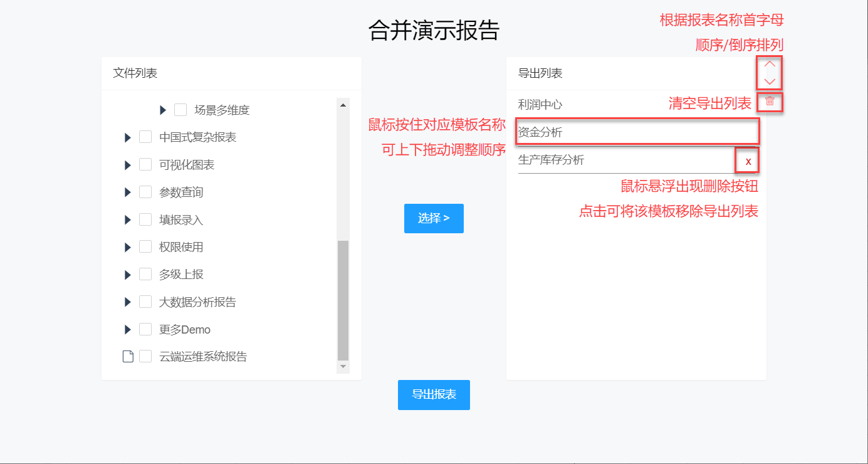Viewport: 868px width, 464px height.
Task: Click the file icon beside 云端运维系统报告
Action: tap(128, 357)
